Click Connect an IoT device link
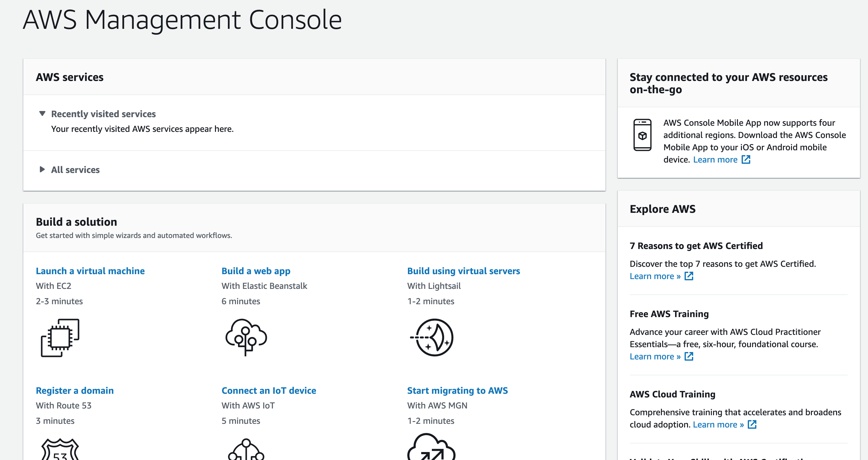 pos(269,391)
